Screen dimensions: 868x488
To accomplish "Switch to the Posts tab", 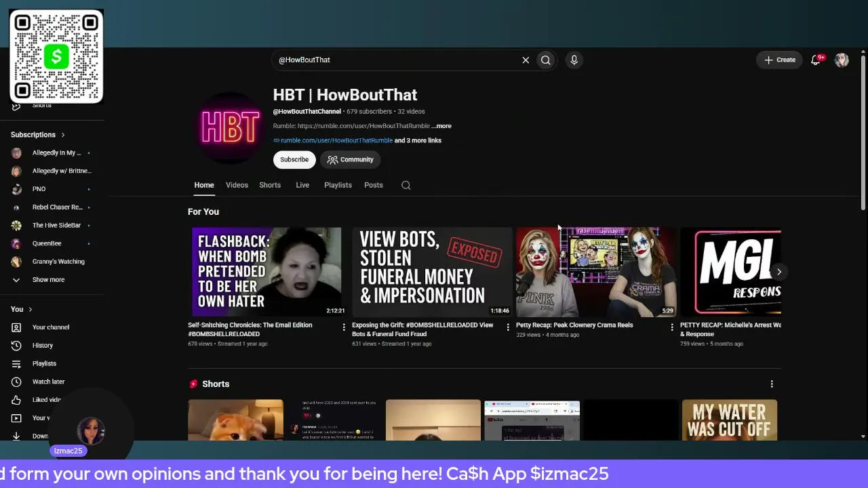I will point(374,185).
